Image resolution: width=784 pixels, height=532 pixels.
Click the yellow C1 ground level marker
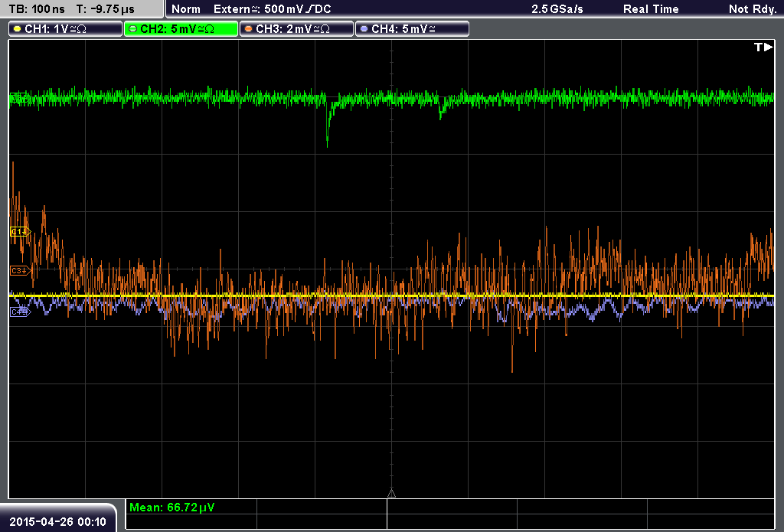20,231
